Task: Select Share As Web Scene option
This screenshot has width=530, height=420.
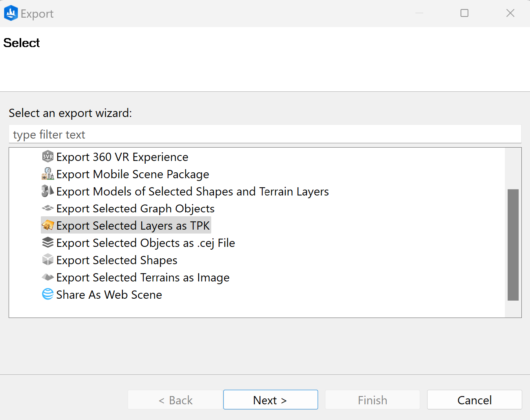Action: [109, 294]
